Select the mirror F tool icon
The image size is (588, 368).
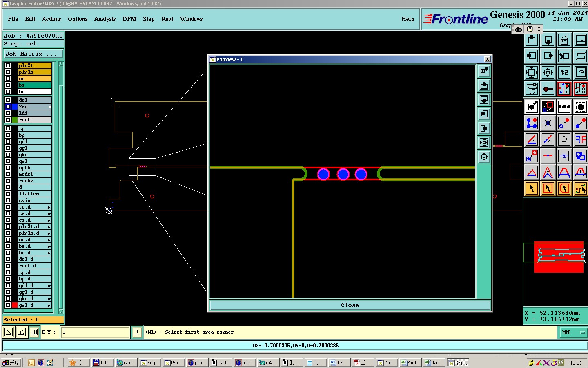580,139
